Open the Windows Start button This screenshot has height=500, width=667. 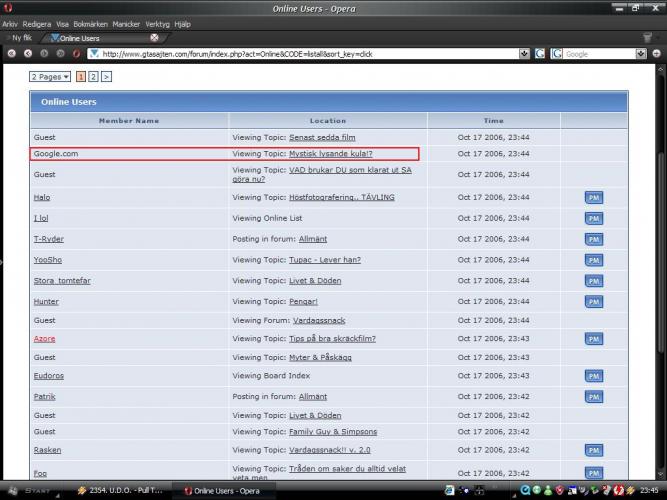click(x=32, y=491)
